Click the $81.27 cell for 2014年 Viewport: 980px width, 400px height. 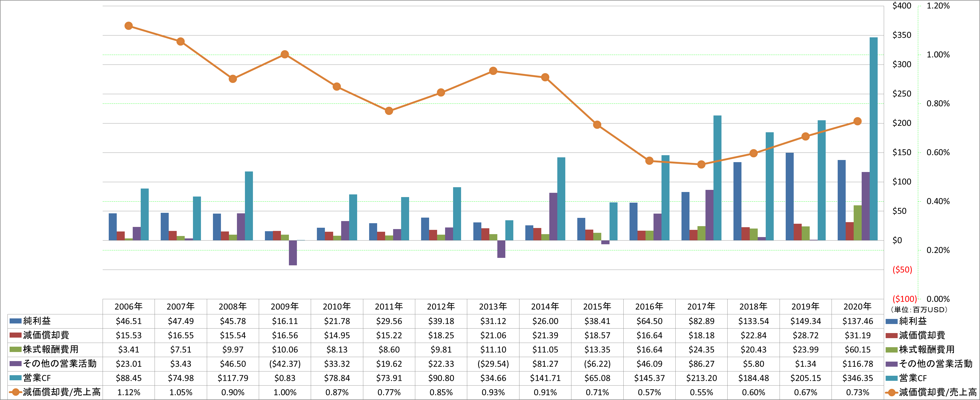coord(545,364)
